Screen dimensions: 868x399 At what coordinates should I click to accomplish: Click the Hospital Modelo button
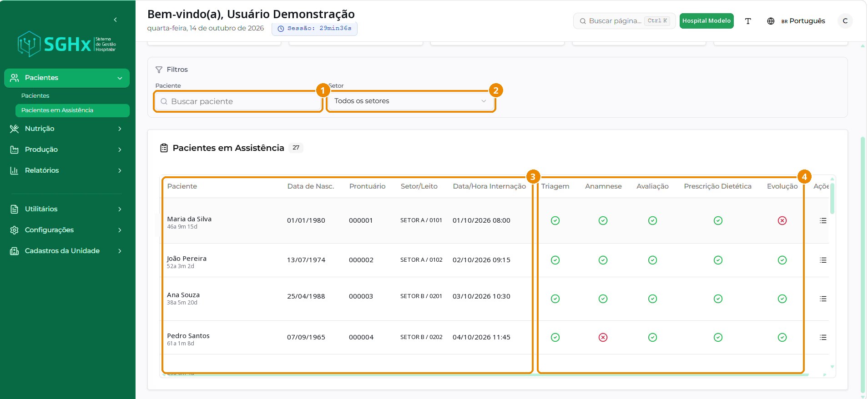[707, 21]
